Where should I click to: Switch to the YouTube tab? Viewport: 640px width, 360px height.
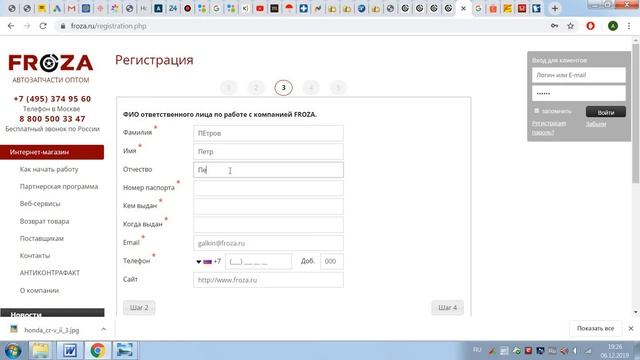pos(260,8)
